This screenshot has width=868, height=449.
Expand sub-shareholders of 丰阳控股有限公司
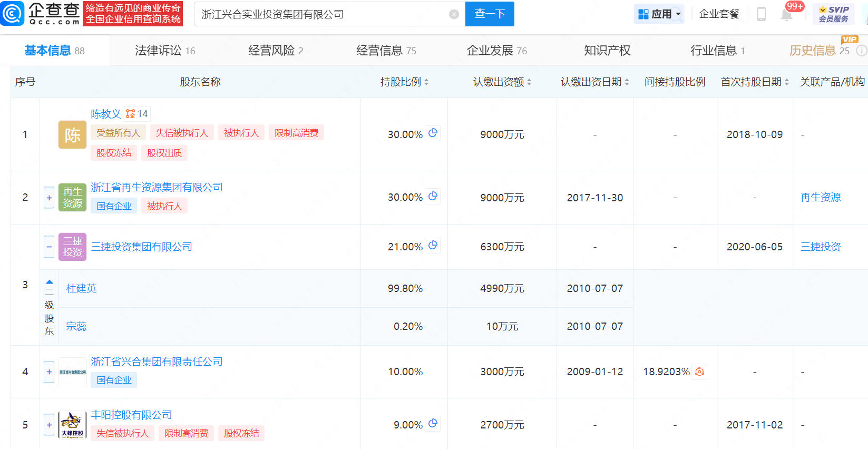tap(49, 425)
